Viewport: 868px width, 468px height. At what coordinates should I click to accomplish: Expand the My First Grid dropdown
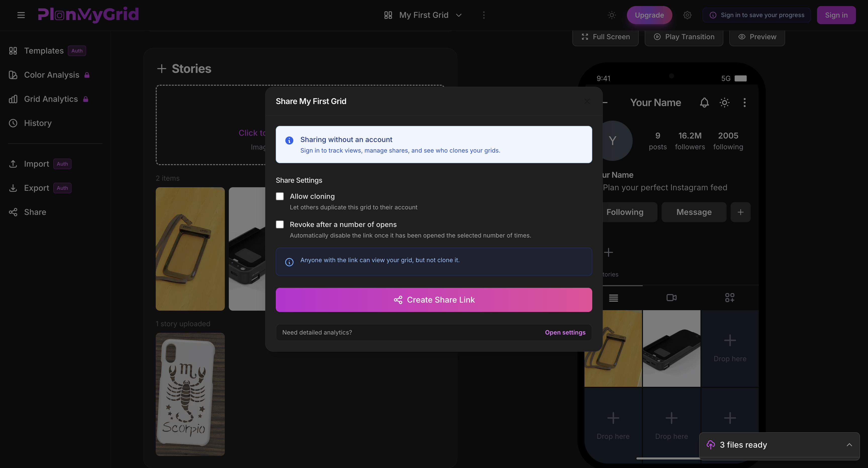(459, 15)
